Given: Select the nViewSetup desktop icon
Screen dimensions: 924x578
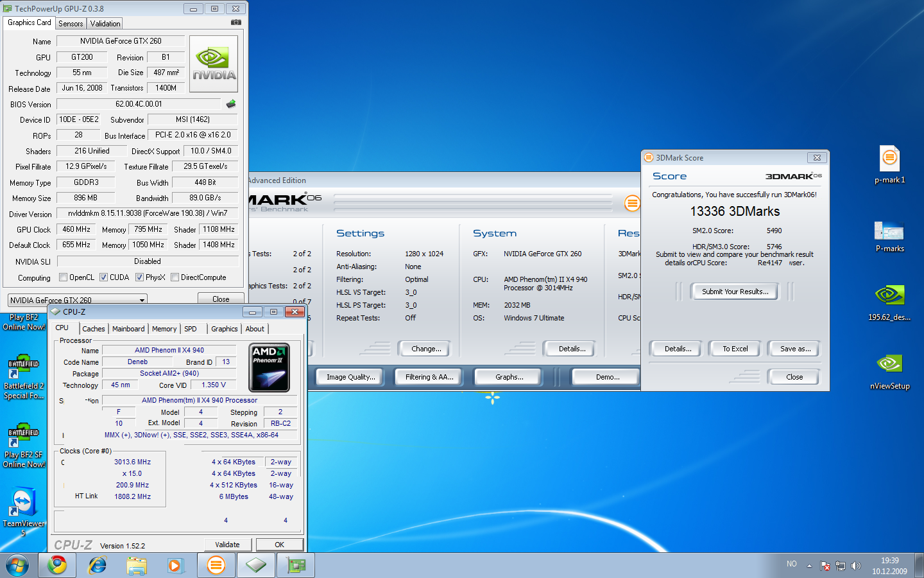Looking at the screenshot, I should pos(889,371).
